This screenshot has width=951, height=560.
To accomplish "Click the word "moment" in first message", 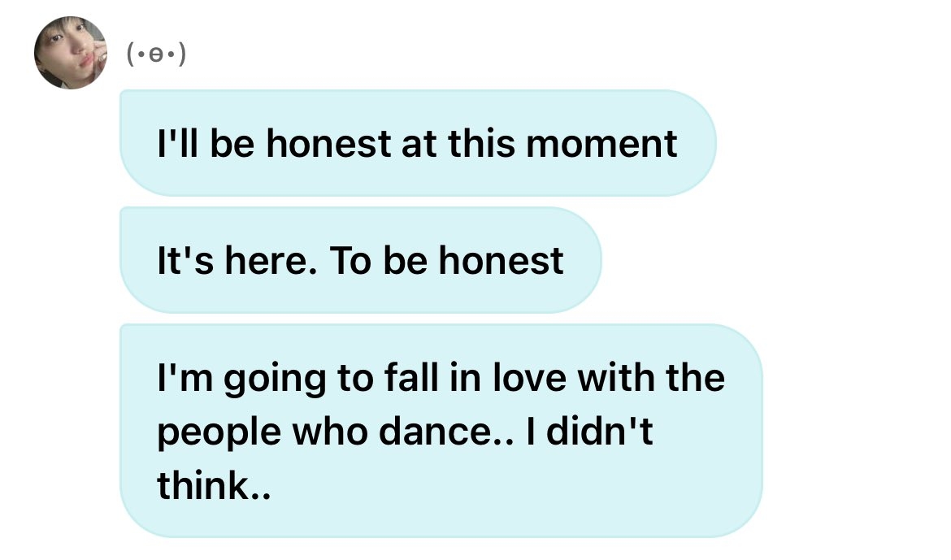I will click(601, 144).
